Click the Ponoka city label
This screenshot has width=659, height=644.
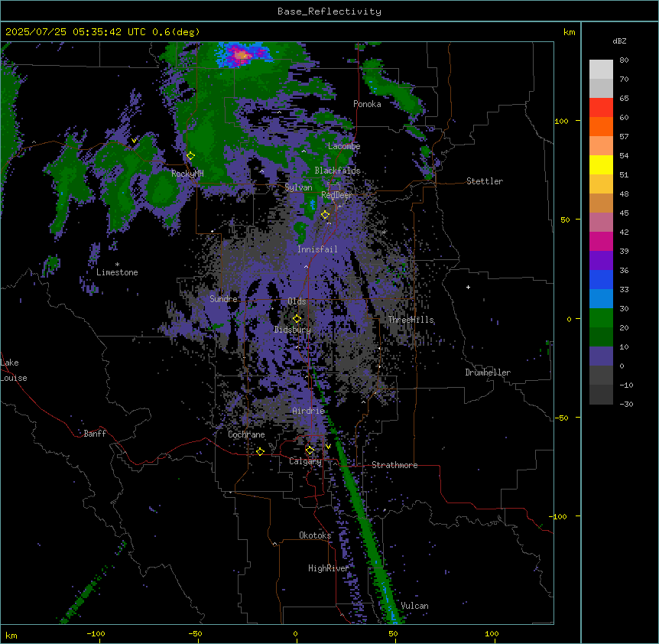pos(367,104)
